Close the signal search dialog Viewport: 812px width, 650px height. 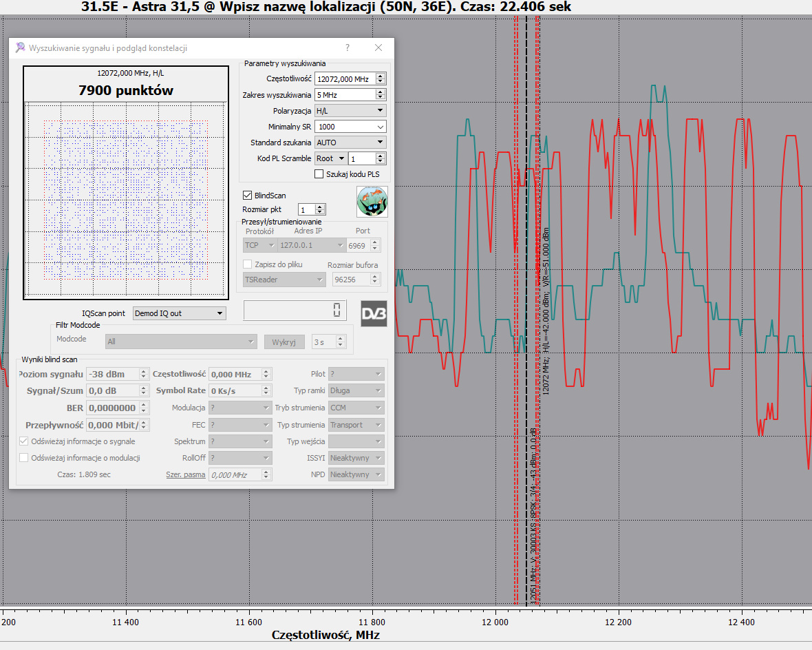click(378, 48)
